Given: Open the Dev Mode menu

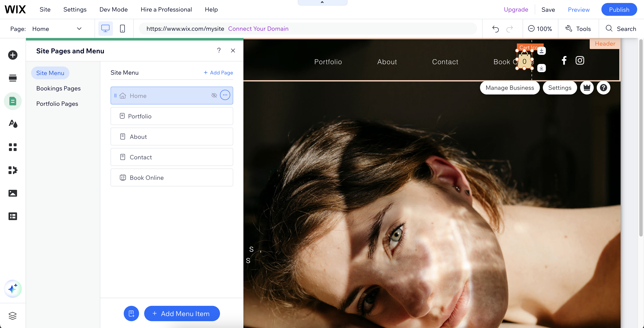Looking at the screenshot, I should 114,10.
